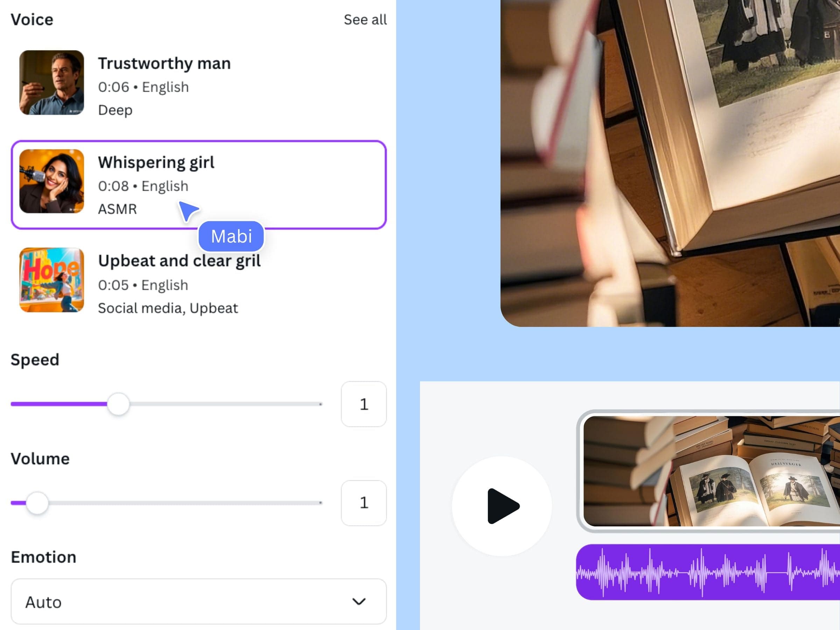Pick the Upbeat and clear gril thumbnail
This screenshot has height=630, width=840.
tap(52, 280)
